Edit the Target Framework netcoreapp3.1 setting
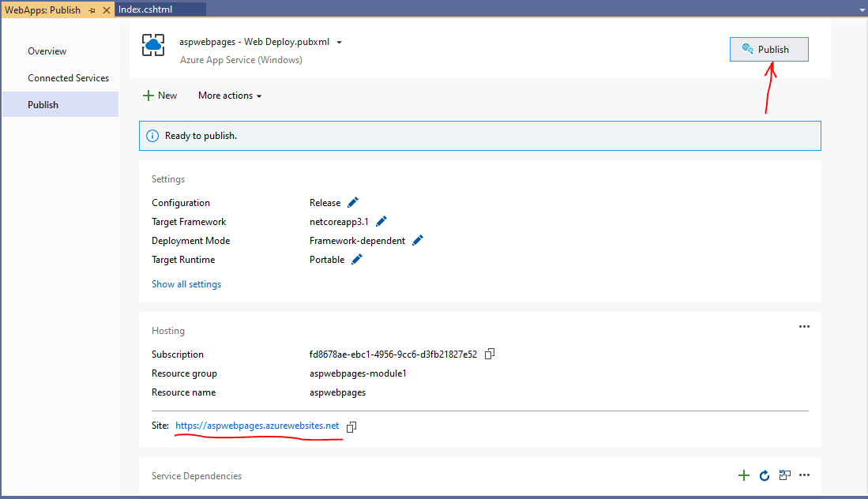The width and height of the screenshot is (868, 499). tap(381, 221)
